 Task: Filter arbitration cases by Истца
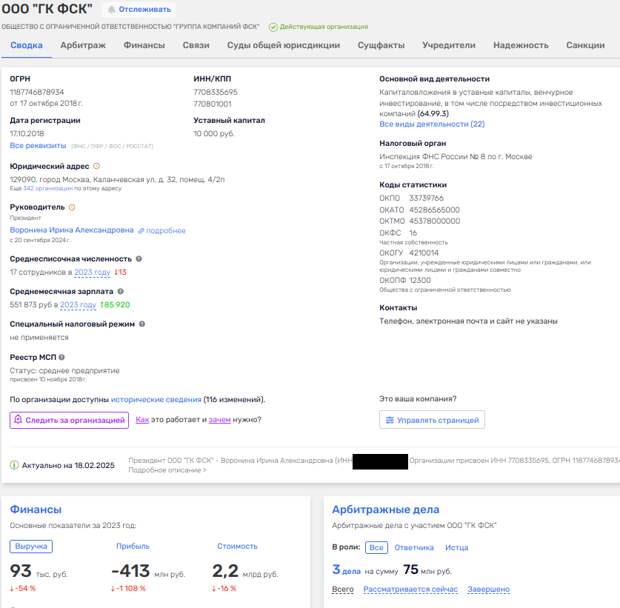tap(457, 548)
